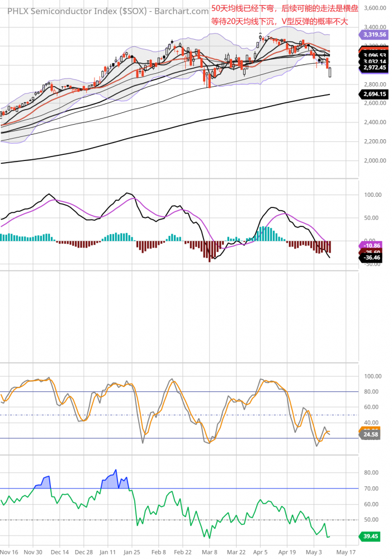The height and width of the screenshot is (559, 392).
Task: Select the 2,972.45 last price label
Action: pos(375,68)
